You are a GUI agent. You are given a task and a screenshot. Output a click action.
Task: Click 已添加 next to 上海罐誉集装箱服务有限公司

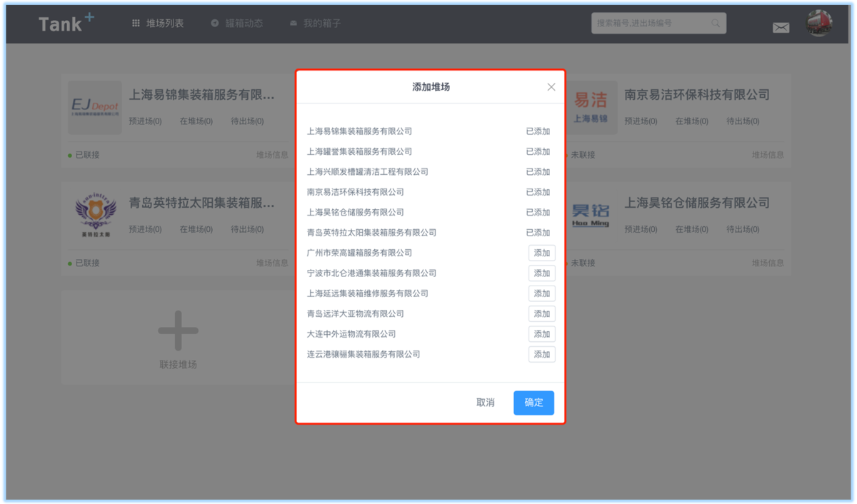(x=538, y=151)
